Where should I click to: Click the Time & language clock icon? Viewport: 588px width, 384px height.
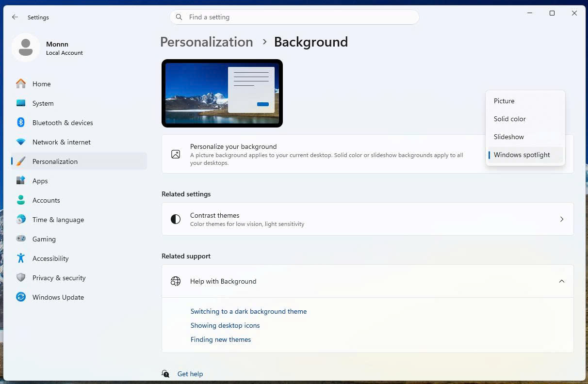point(21,220)
